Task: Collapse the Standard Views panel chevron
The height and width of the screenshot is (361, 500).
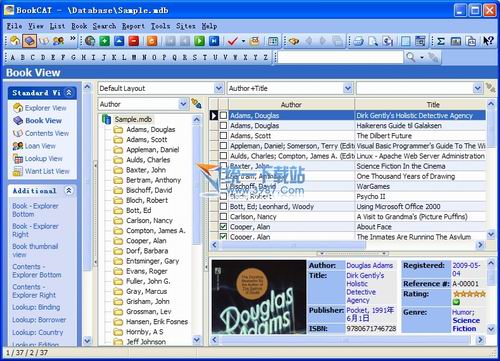Action: tap(69, 92)
